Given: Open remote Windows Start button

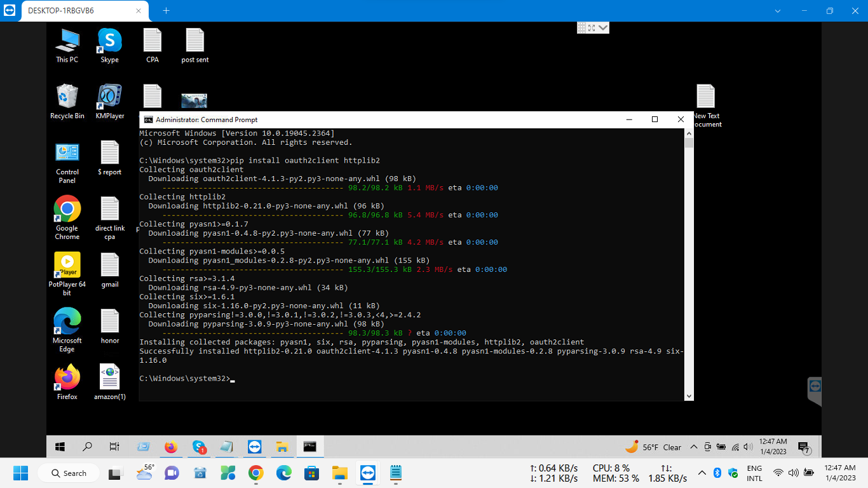Looking at the screenshot, I should click(60, 447).
